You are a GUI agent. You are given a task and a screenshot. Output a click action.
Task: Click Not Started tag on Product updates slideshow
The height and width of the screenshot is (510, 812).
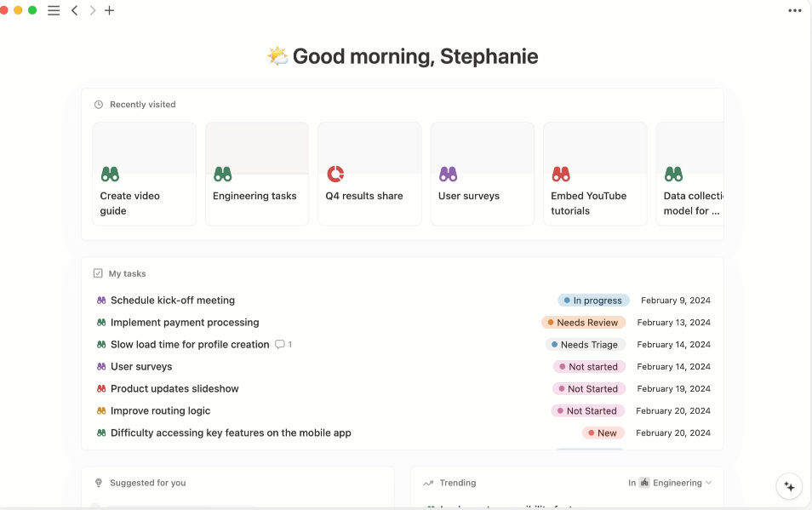589,389
